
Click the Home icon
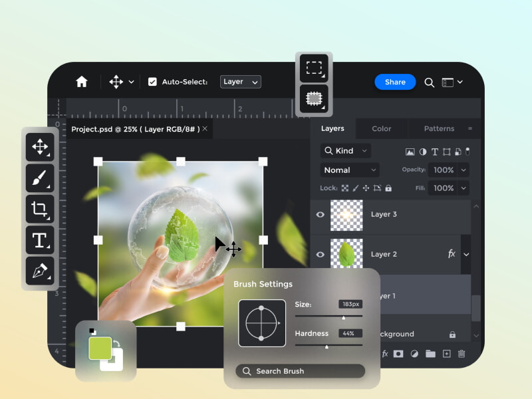(x=82, y=82)
